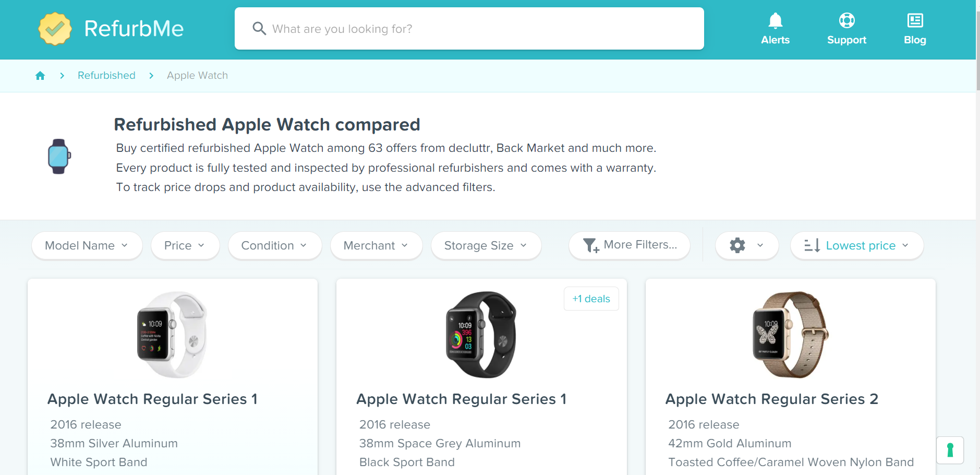The image size is (980, 475).
Task: Focus the 'What are you looking for?' search box
Action: pos(469,29)
